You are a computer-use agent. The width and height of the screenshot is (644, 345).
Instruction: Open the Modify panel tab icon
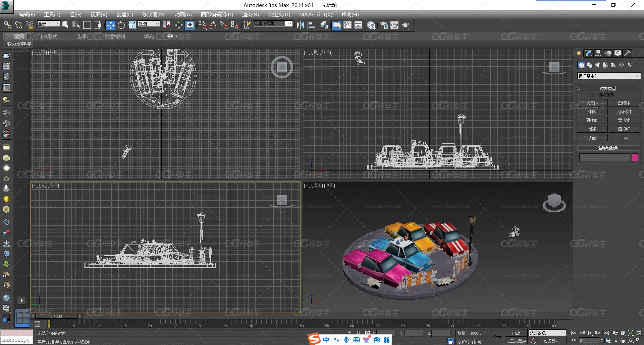pyautogui.click(x=589, y=53)
